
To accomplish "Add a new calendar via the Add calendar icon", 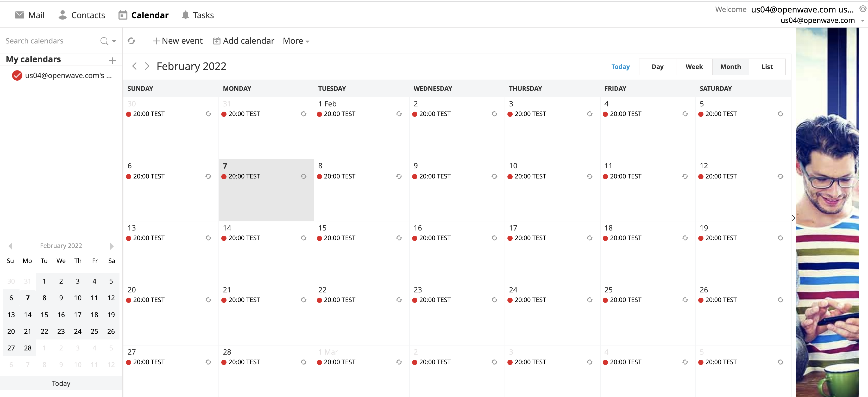I will [217, 40].
